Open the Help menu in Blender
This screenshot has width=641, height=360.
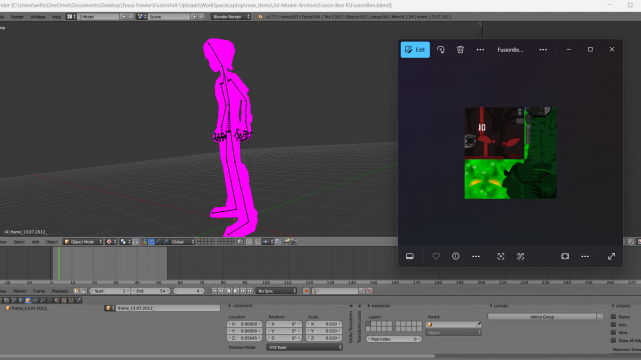56,17
